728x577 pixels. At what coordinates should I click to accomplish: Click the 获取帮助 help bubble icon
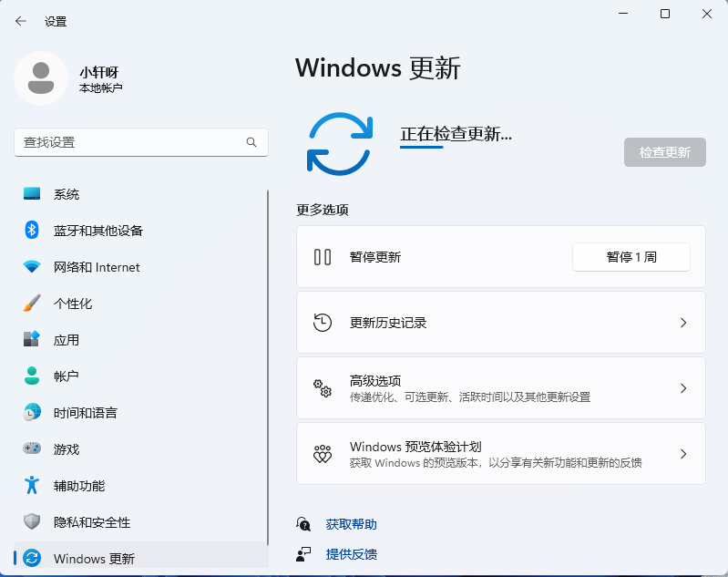click(x=303, y=524)
